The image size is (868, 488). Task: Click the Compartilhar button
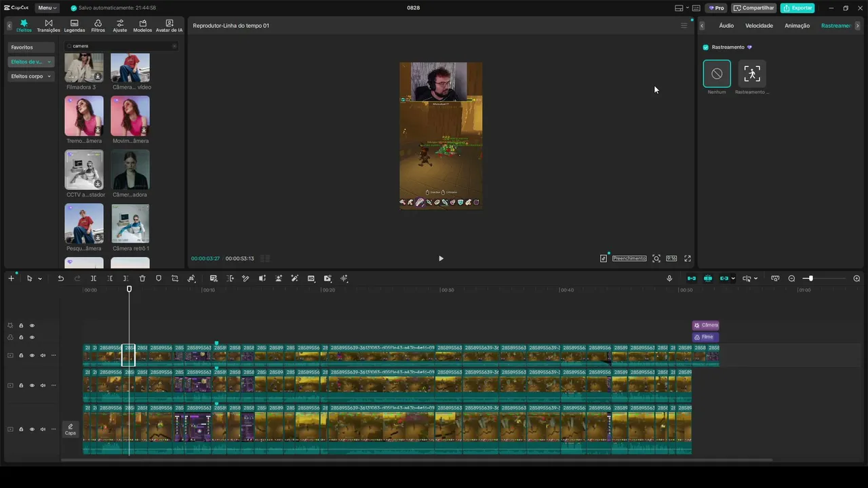tap(753, 8)
